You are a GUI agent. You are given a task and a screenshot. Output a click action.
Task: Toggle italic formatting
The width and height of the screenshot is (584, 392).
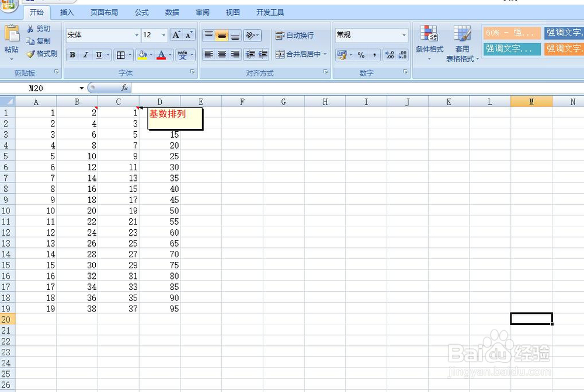(x=85, y=55)
